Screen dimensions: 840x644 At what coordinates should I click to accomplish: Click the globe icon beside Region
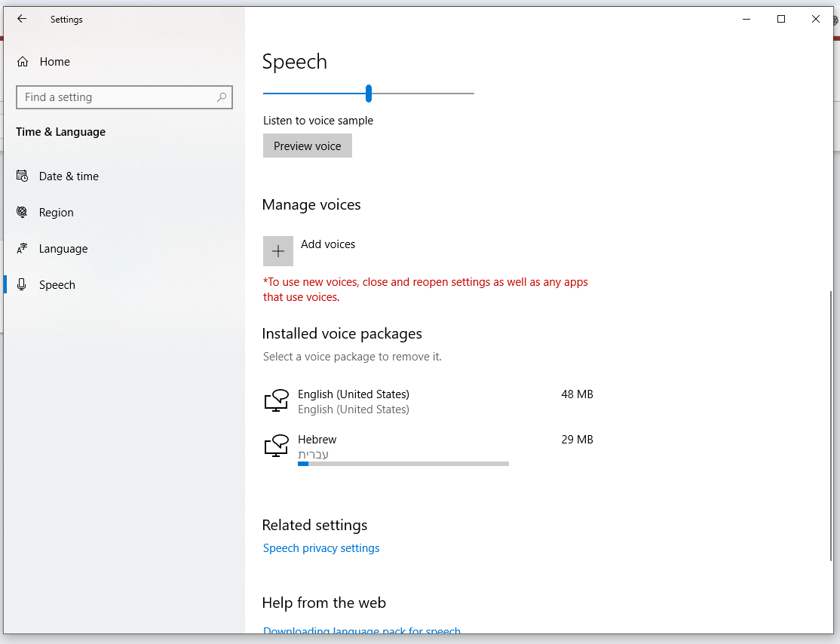[x=22, y=212]
